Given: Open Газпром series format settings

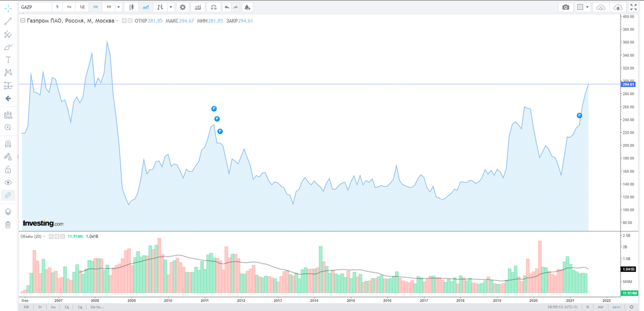Looking at the screenshot, I should pyautogui.click(x=129, y=21).
